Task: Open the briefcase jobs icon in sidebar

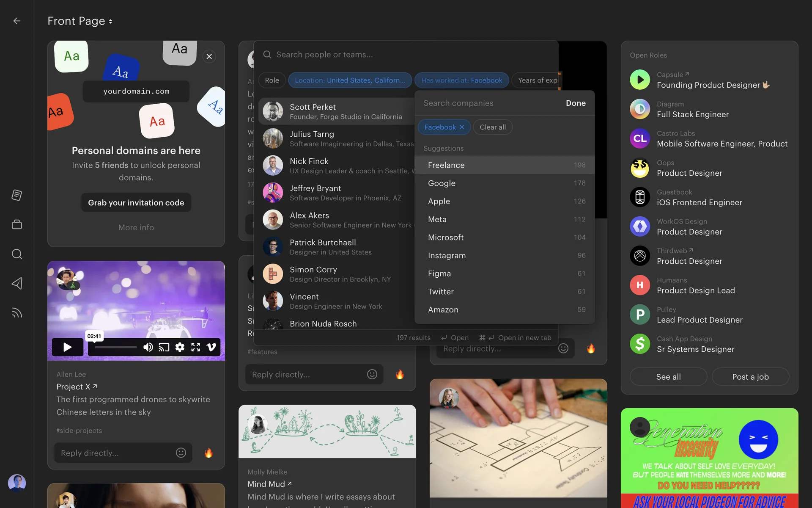Action: click(x=17, y=224)
